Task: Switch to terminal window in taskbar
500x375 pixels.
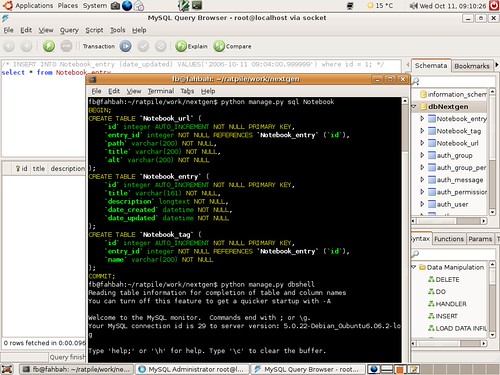Action: pos(77,369)
